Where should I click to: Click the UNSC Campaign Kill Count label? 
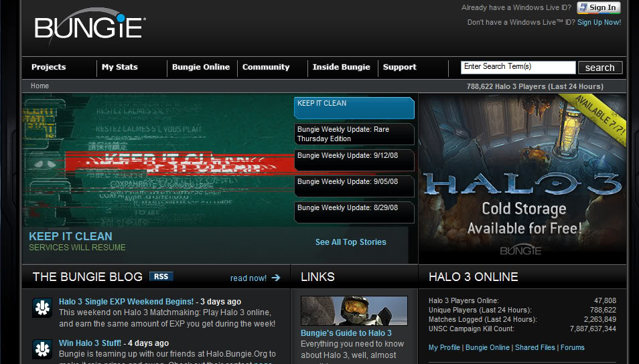(x=472, y=329)
